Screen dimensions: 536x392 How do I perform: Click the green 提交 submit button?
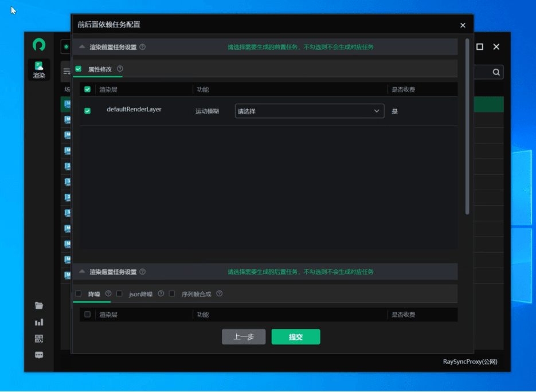[296, 337]
